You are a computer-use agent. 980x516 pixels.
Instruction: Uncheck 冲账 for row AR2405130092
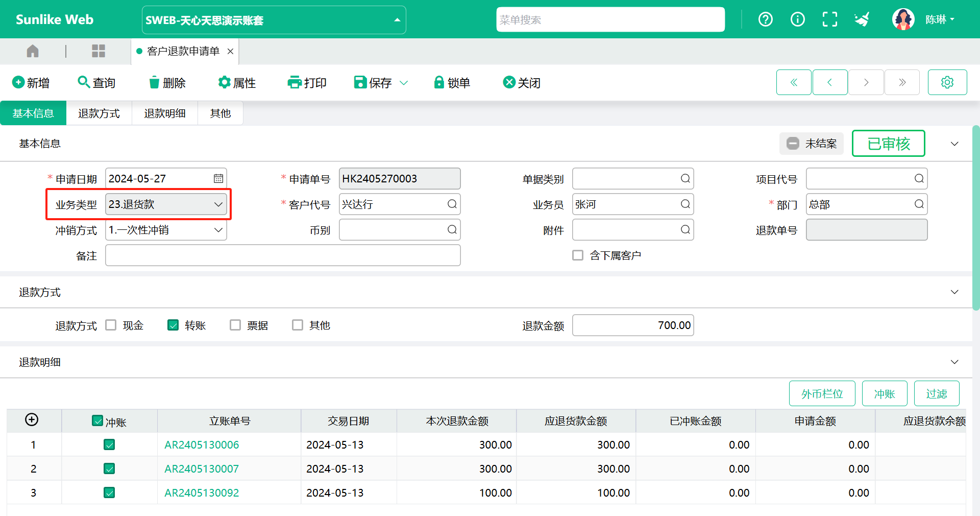tap(109, 492)
